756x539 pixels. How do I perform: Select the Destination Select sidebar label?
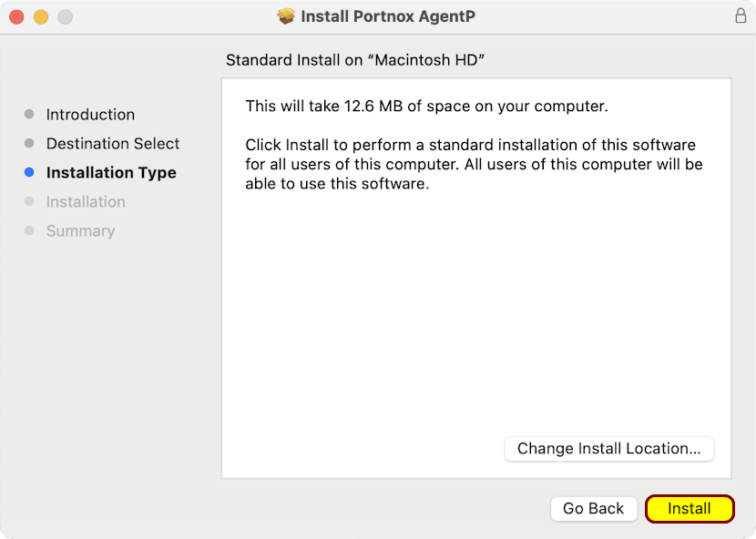coord(113,144)
